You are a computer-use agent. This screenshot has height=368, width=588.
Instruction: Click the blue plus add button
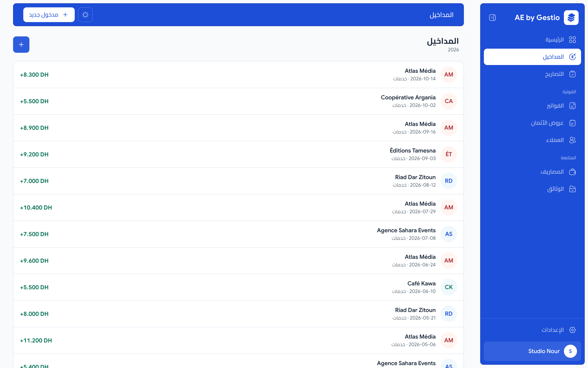coord(21,45)
